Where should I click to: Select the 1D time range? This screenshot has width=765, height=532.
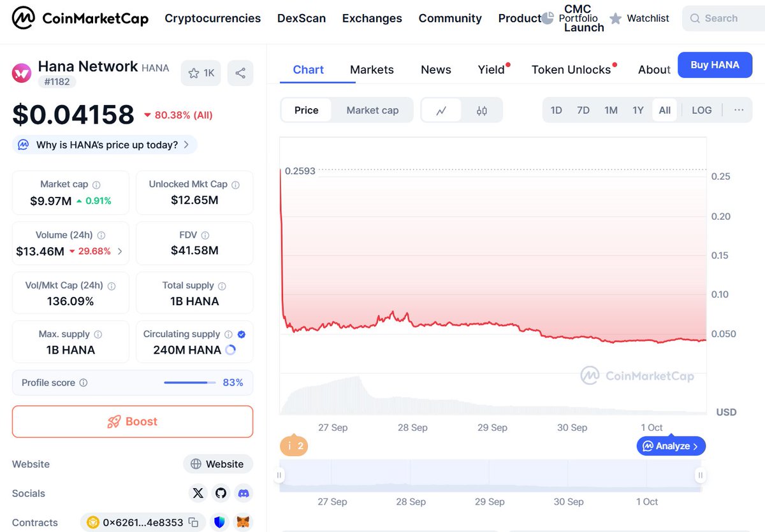click(556, 110)
